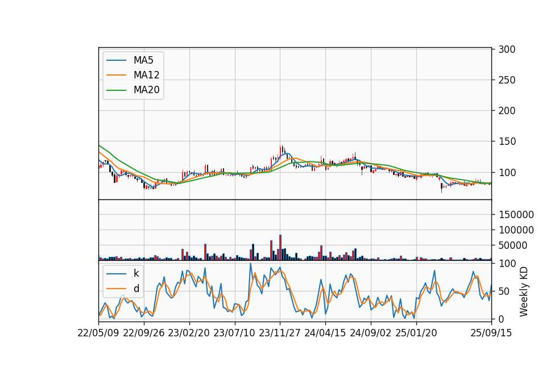
Task: Click the 150 price axis label
Action: [507, 141]
